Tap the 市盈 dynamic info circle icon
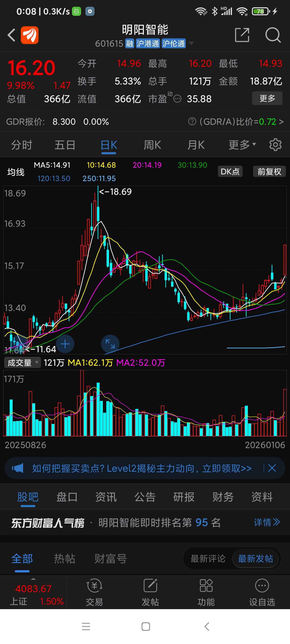 tap(177, 99)
